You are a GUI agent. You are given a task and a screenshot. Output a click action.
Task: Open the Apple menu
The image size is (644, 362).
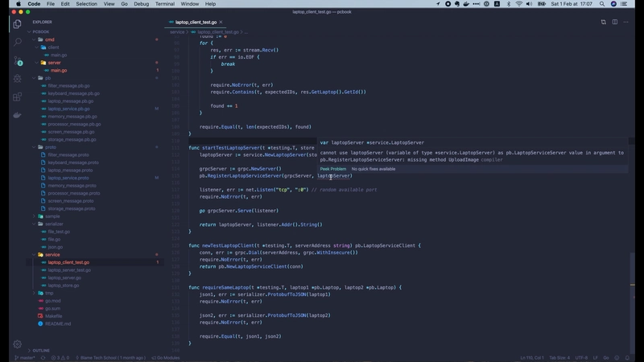pos(18,4)
